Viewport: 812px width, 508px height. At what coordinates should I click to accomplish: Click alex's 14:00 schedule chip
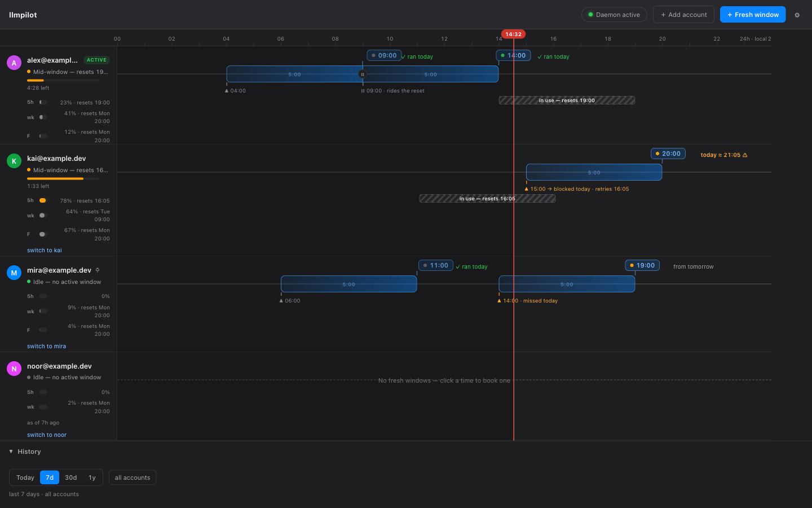coord(513,55)
